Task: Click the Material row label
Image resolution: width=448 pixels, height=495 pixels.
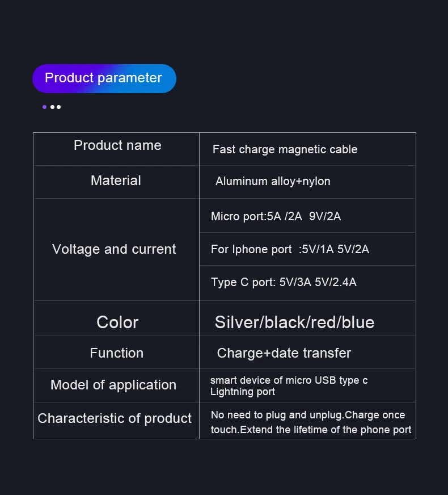Action: [x=116, y=181]
